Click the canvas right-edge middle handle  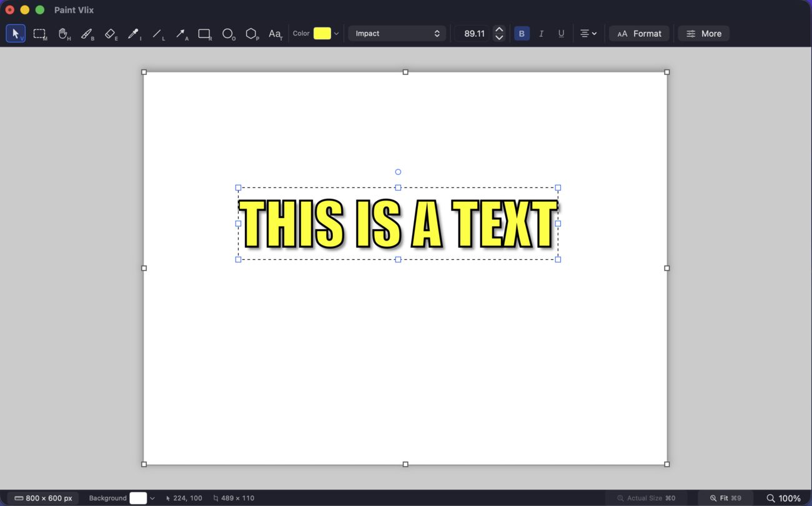coord(666,268)
